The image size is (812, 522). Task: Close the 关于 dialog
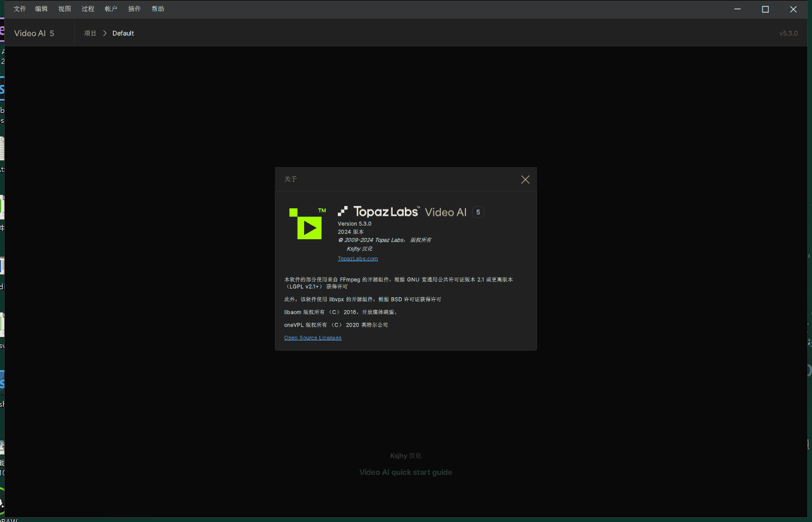pos(525,180)
